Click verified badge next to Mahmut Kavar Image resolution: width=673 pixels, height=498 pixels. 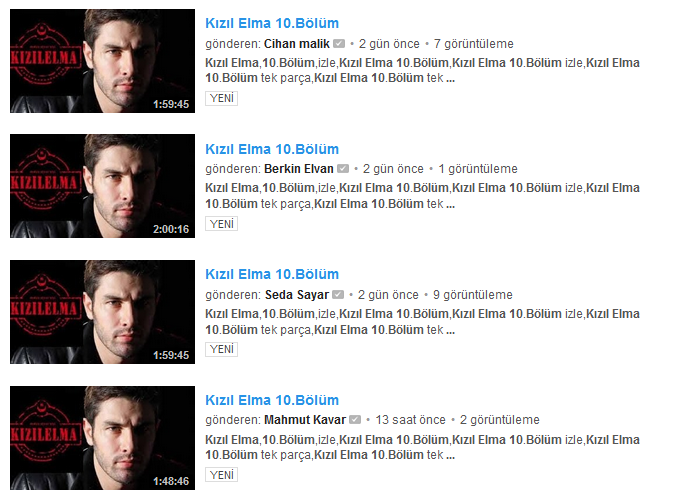[355, 419]
